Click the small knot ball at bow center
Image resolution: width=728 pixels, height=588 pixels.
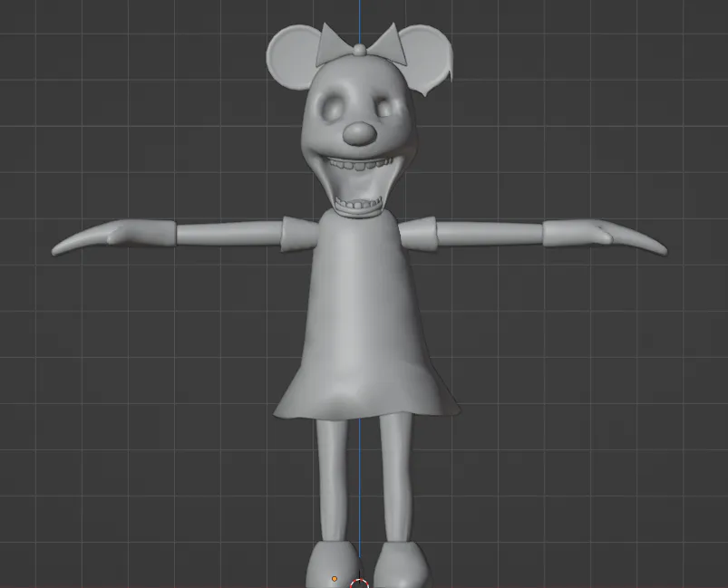[x=360, y=49]
